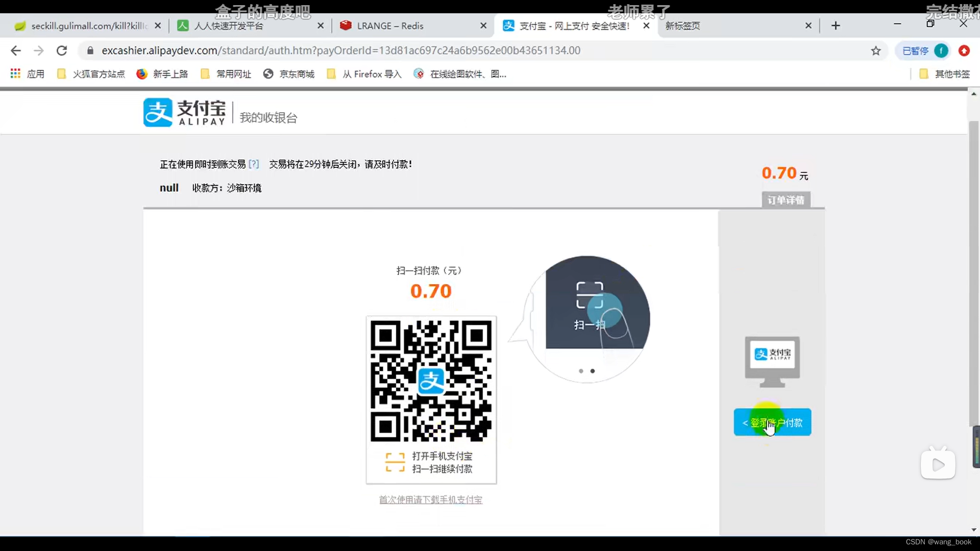Click the address bar URL
This screenshot has width=980, height=551.
coord(341,51)
